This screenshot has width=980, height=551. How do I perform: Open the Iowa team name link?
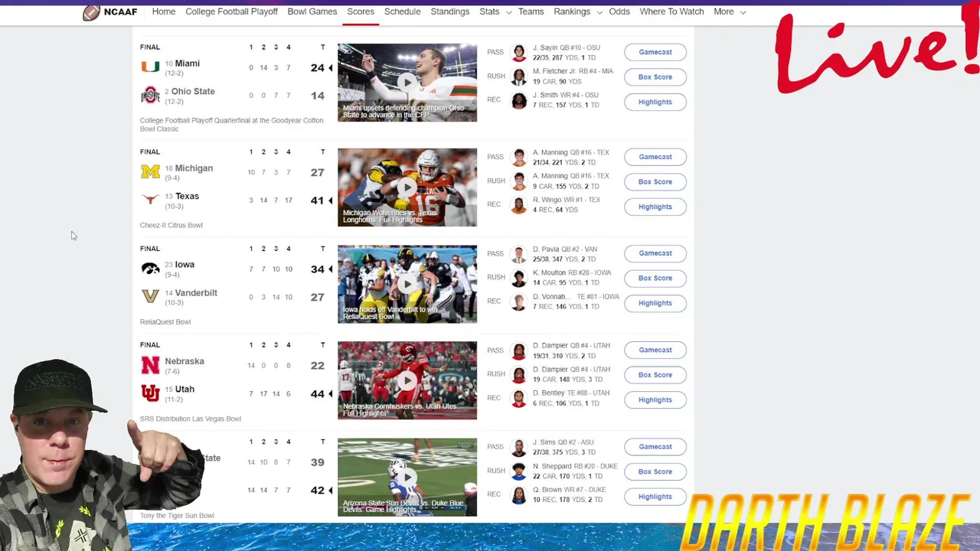point(185,265)
